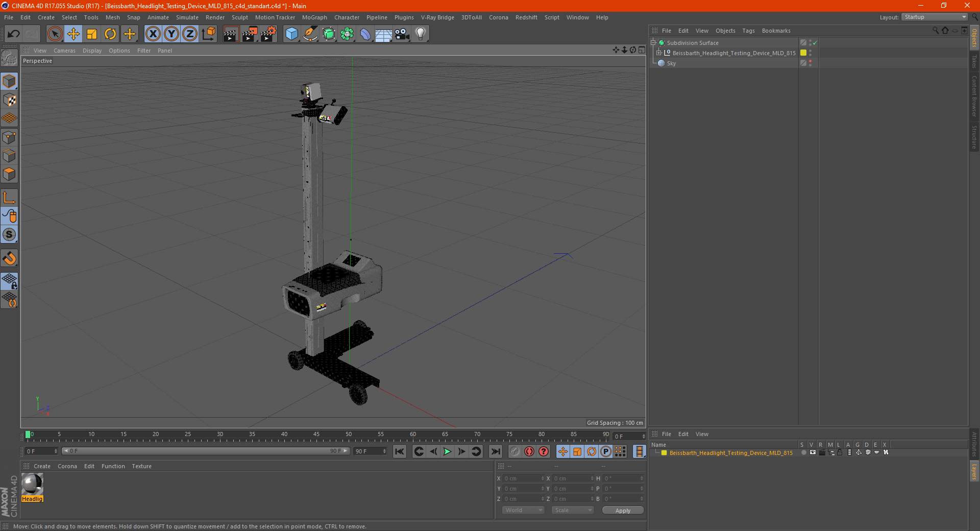Open the Structure side tab

(x=974, y=137)
